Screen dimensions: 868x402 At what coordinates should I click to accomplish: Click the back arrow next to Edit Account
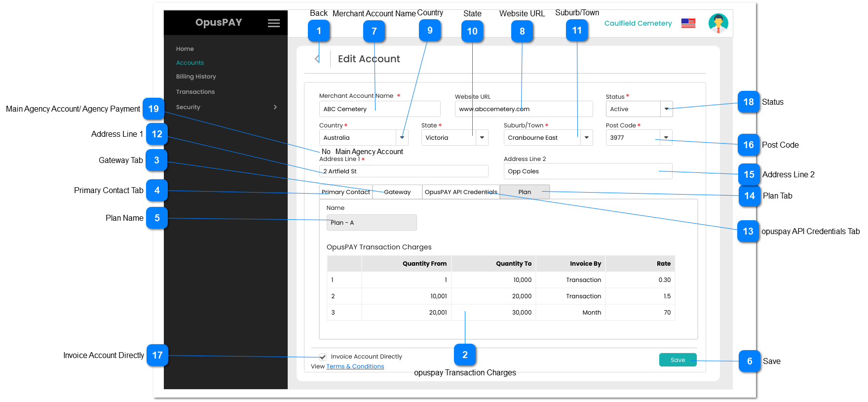(317, 59)
